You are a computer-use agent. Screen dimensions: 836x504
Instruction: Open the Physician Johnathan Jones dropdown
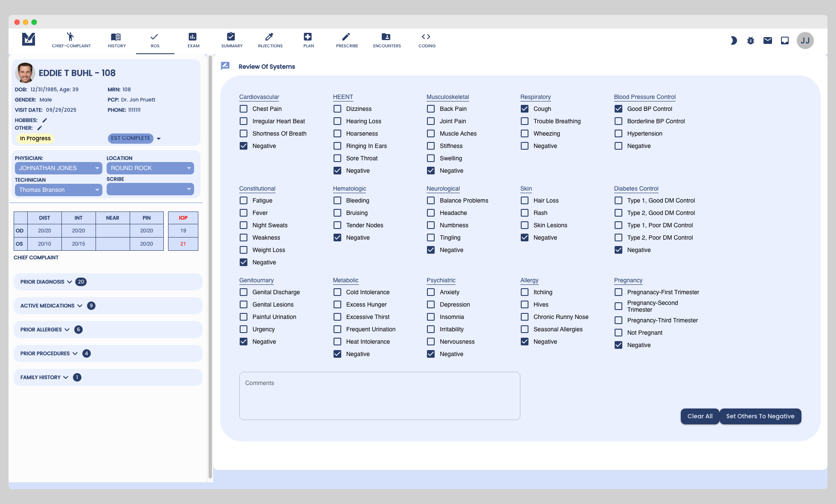click(x=58, y=168)
